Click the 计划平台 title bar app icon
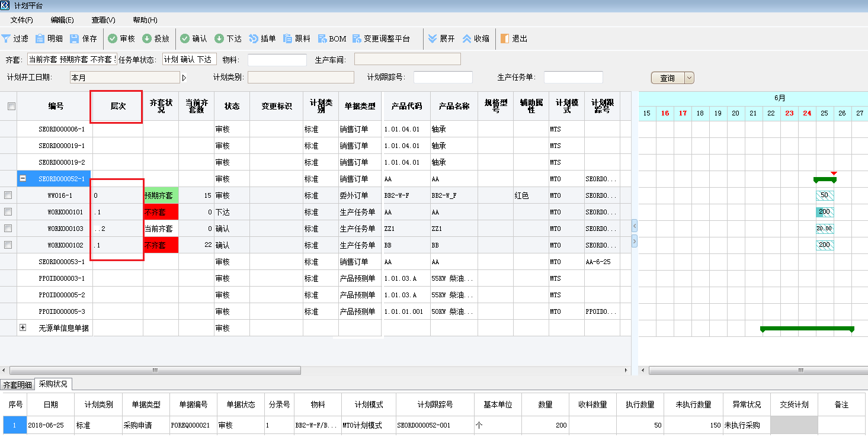Image resolution: width=868 pixels, height=437 pixels. [x=5, y=5]
